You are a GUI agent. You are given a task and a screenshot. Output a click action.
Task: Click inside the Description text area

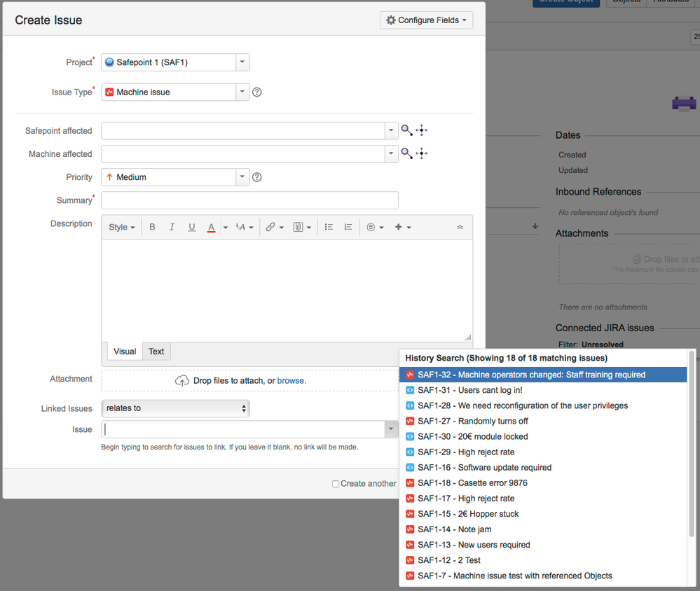[287, 291]
